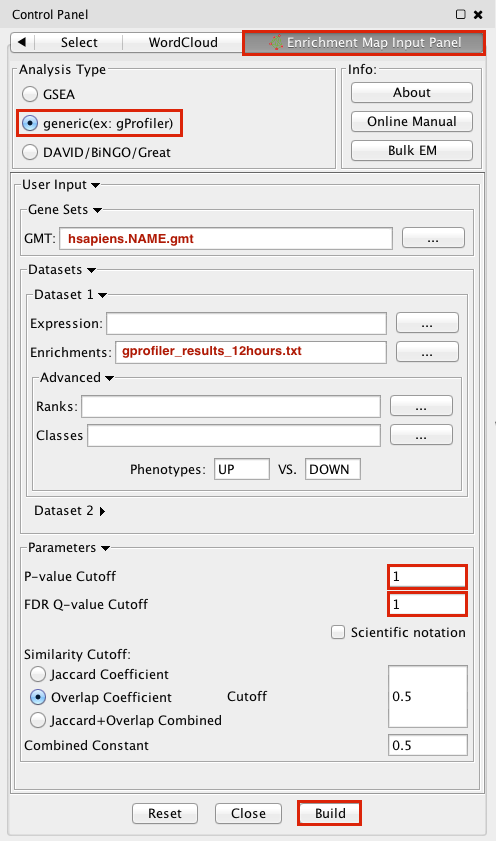Image resolution: width=496 pixels, height=841 pixels.
Task: Browse for the Classes file
Action: point(421,435)
